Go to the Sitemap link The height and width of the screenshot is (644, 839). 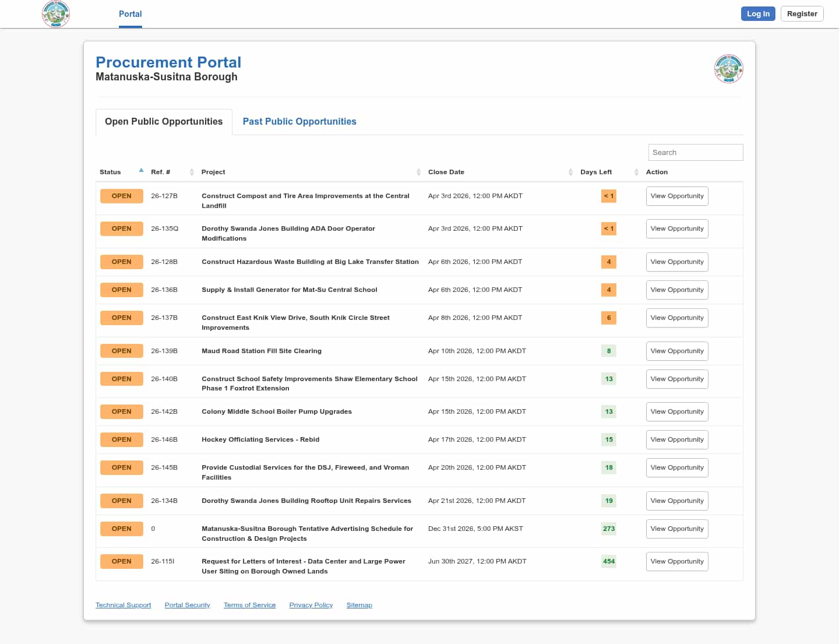click(x=359, y=605)
